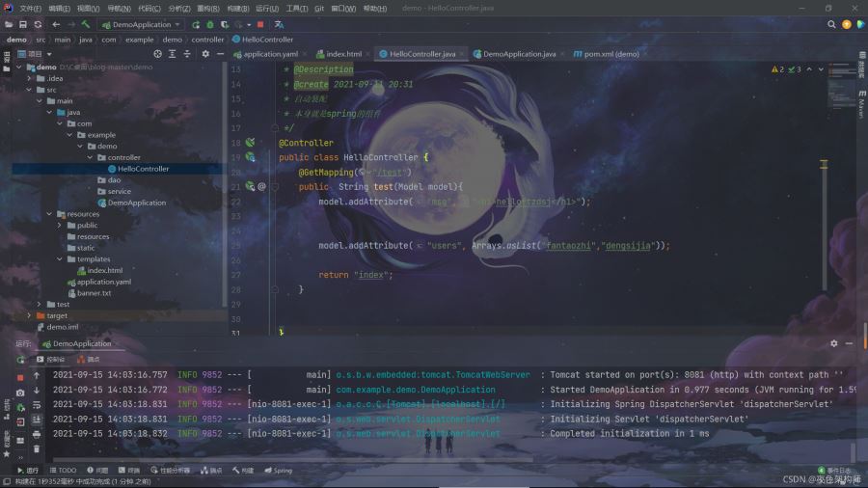This screenshot has width=868, height=488.
Task: Expand the public resources folder
Action: click(59, 225)
